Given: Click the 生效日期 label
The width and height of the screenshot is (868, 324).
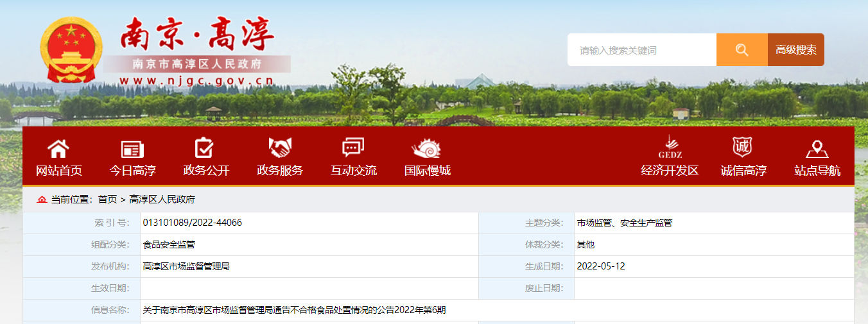Looking at the screenshot, I should click(110, 288).
